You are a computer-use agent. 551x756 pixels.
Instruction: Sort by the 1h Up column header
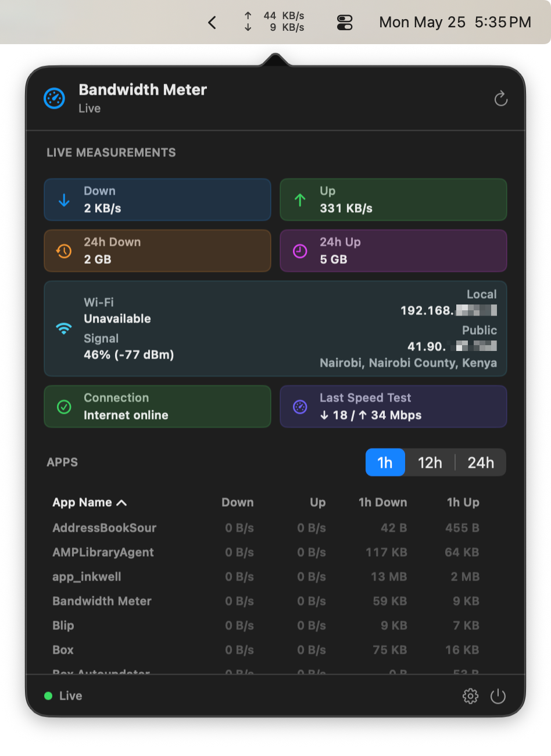tap(463, 503)
